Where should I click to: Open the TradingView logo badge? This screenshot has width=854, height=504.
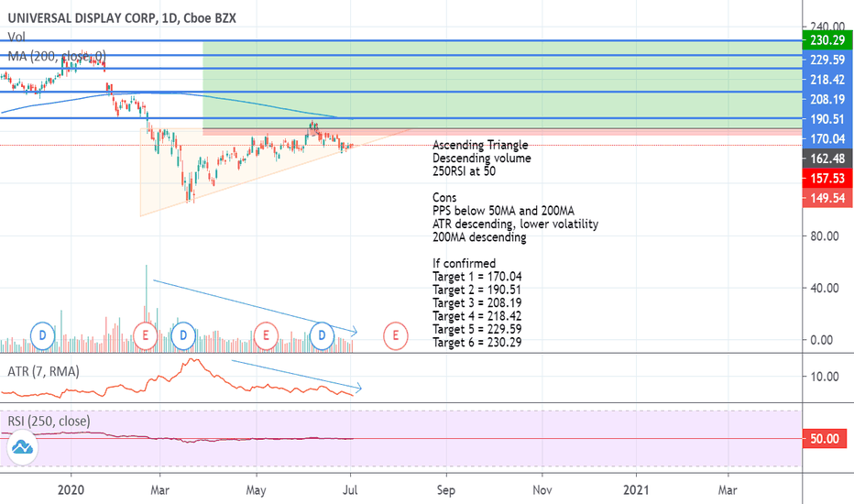(x=22, y=447)
